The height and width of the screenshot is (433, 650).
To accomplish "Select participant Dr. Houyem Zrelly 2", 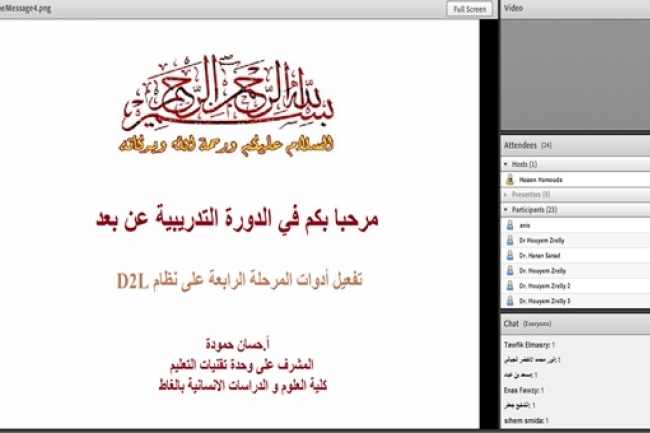I will pos(545,286).
